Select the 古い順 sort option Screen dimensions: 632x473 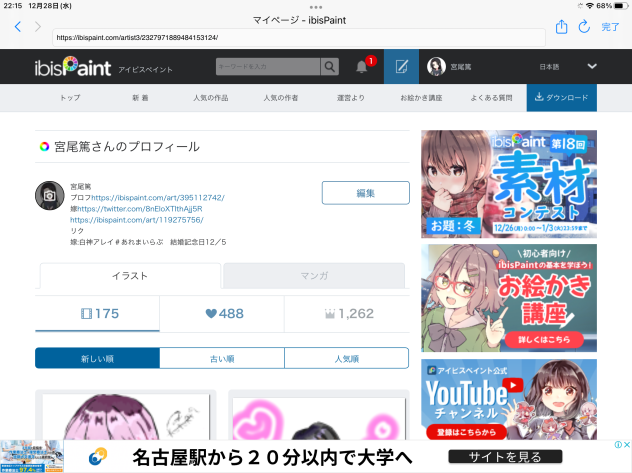222,358
